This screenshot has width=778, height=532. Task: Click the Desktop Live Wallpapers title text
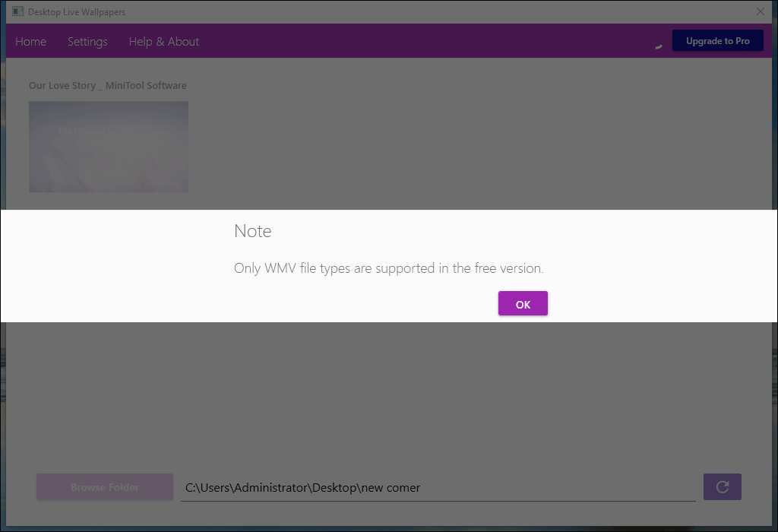pos(77,12)
